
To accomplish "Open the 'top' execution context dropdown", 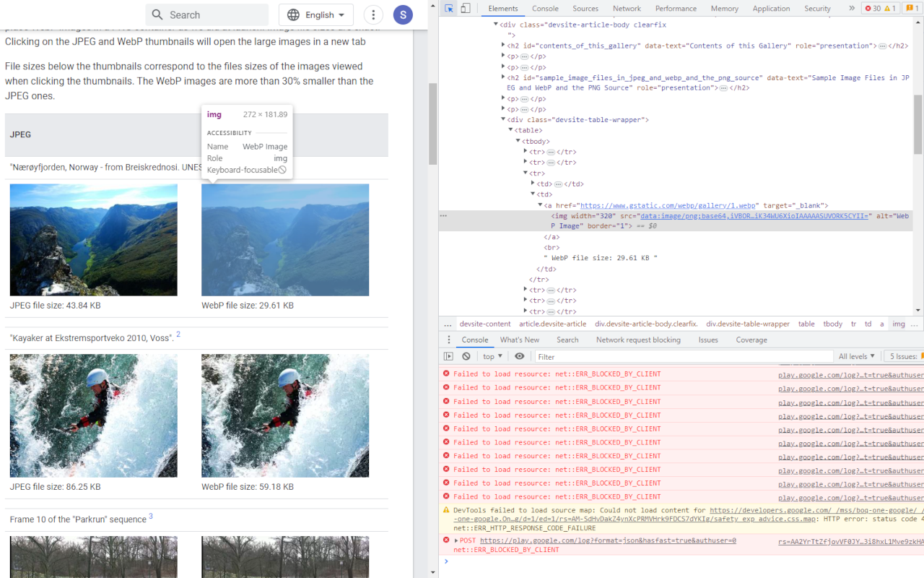I will tap(491, 356).
